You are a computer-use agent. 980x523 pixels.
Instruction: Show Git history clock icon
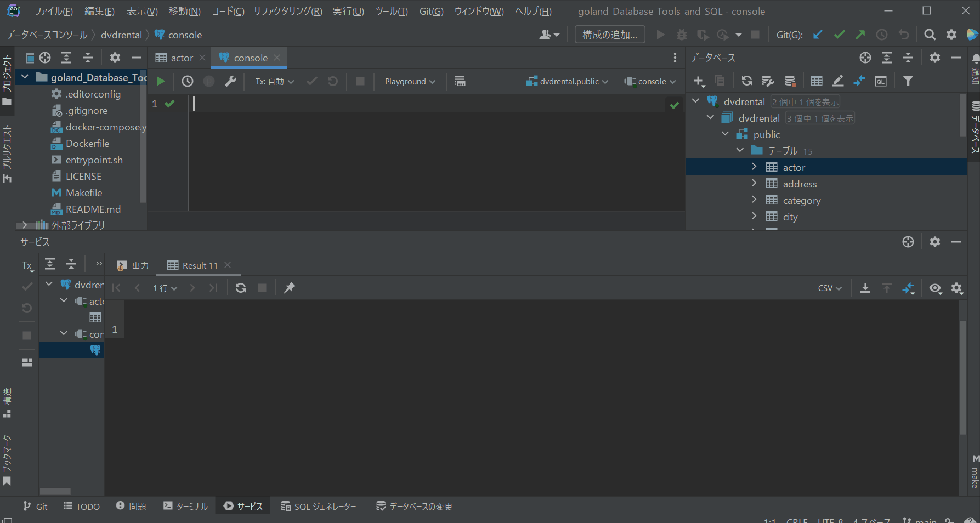click(x=882, y=35)
